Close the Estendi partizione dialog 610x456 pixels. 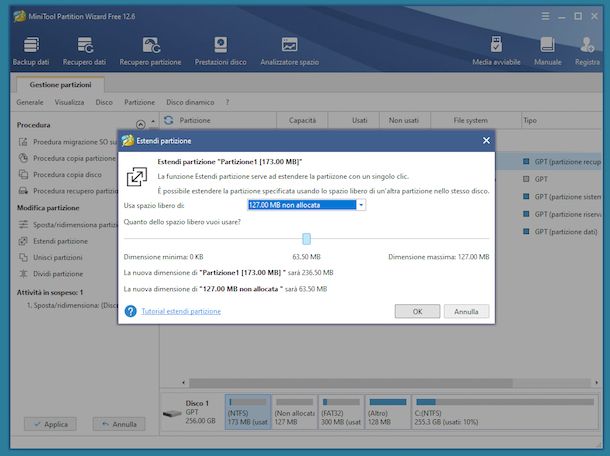486,140
